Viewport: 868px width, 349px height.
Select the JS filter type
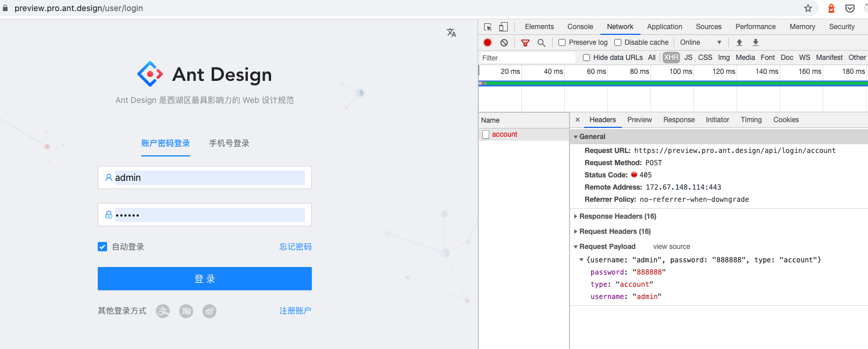point(688,58)
